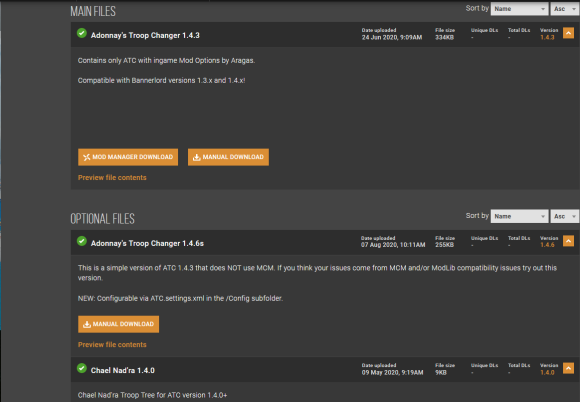The height and width of the screenshot is (402, 580).
Task: Click green checkmark icon beside Troop Changer 1.4.3
Action: tap(82, 33)
